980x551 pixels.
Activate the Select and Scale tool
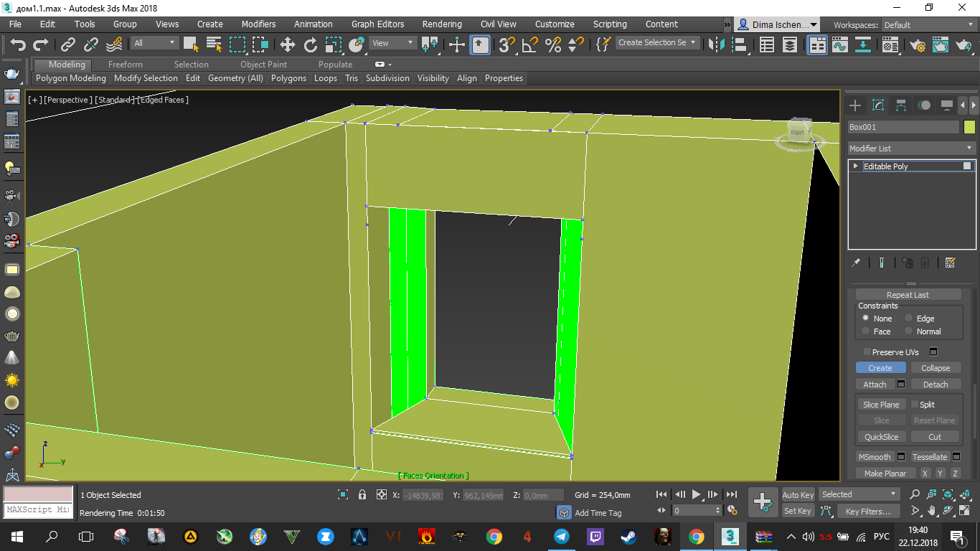(x=334, y=44)
